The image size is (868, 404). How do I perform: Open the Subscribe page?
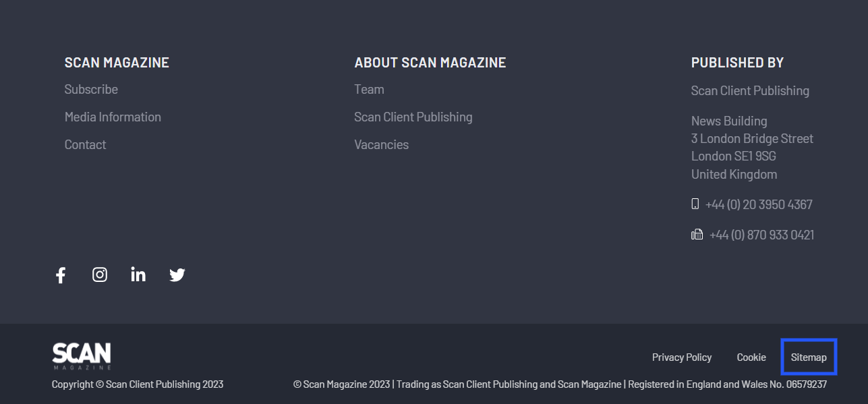coord(91,88)
